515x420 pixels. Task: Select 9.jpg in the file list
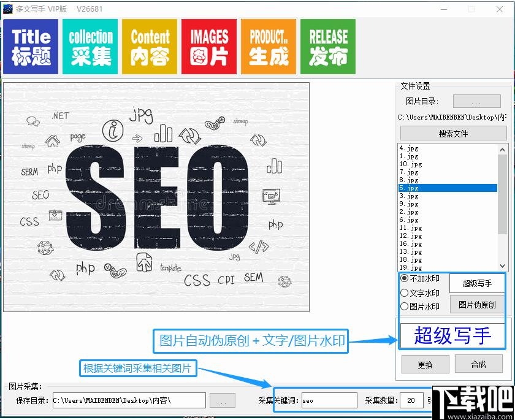(x=448, y=204)
